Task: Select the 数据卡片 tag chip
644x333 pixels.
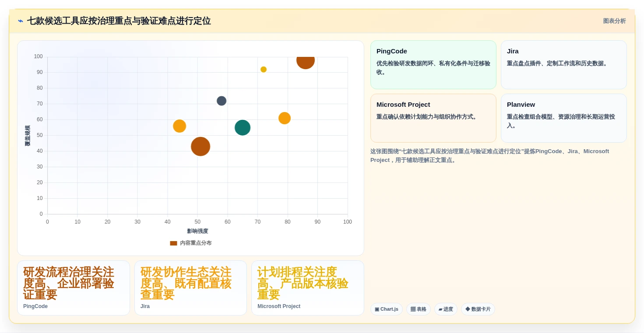Action: click(478, 309)
